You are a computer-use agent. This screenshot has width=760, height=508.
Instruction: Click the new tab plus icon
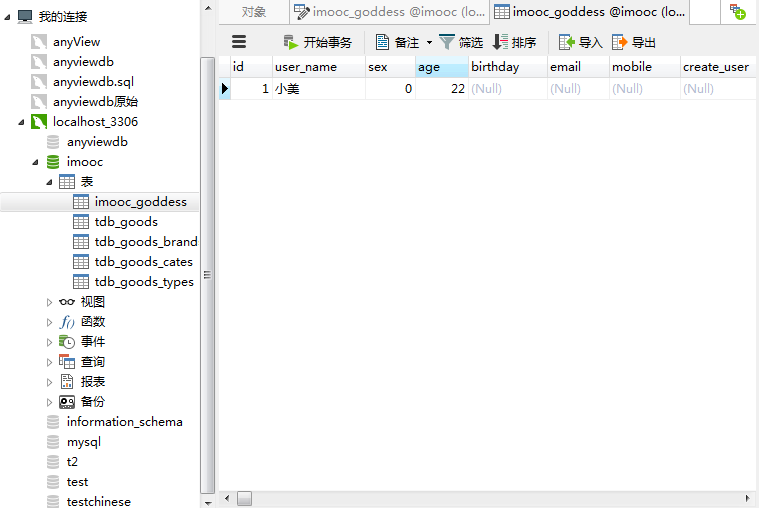[x=737, y=12]
